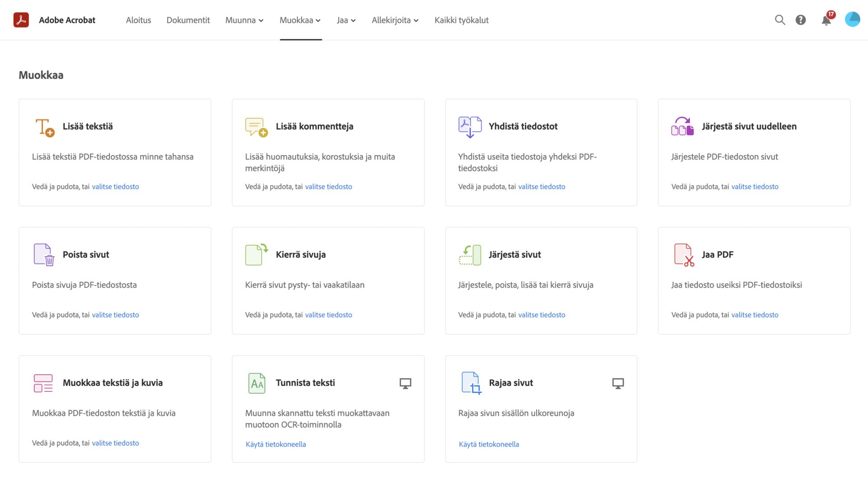Select the Tunnista teksti card title
The height and width of the screenshot is (494, 868).
(x=305, y=383)
